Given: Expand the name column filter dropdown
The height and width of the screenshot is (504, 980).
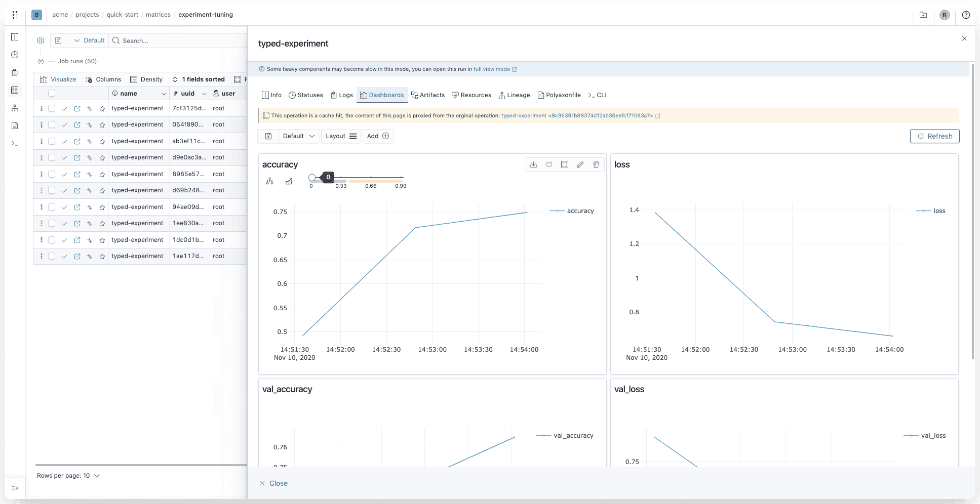Looking at the screenshot, I should coord(164,94).
